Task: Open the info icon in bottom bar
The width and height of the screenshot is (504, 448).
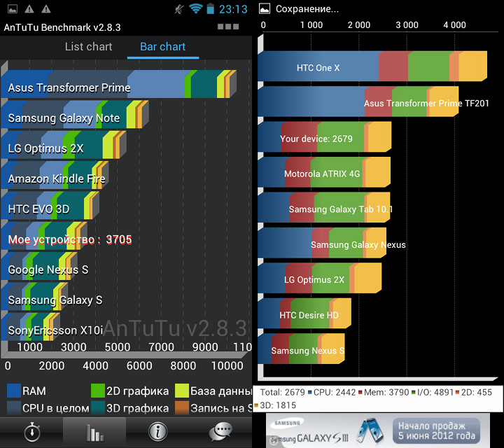Action: (157, 432)
